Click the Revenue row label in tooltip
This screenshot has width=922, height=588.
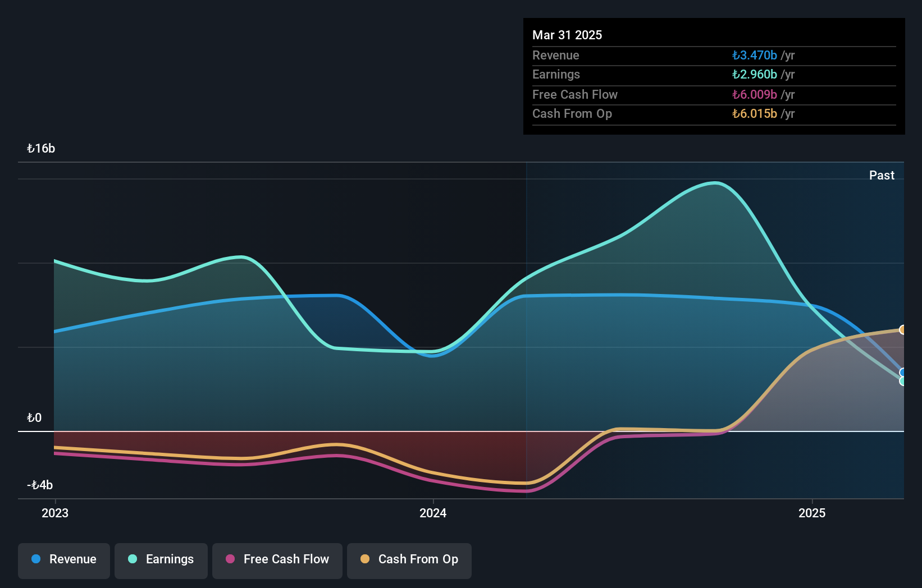556,56
